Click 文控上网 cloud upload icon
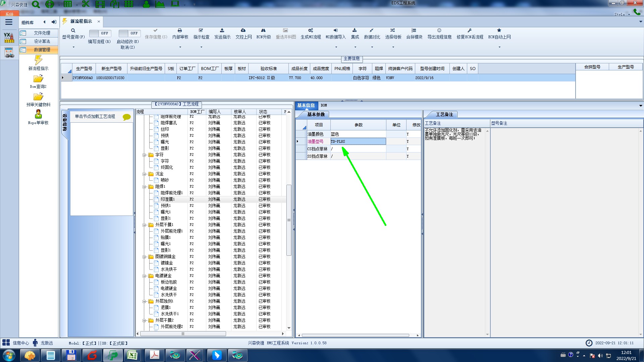Viewport: 644px width, 362px height. pyautogui.click(x=243, y=31)
